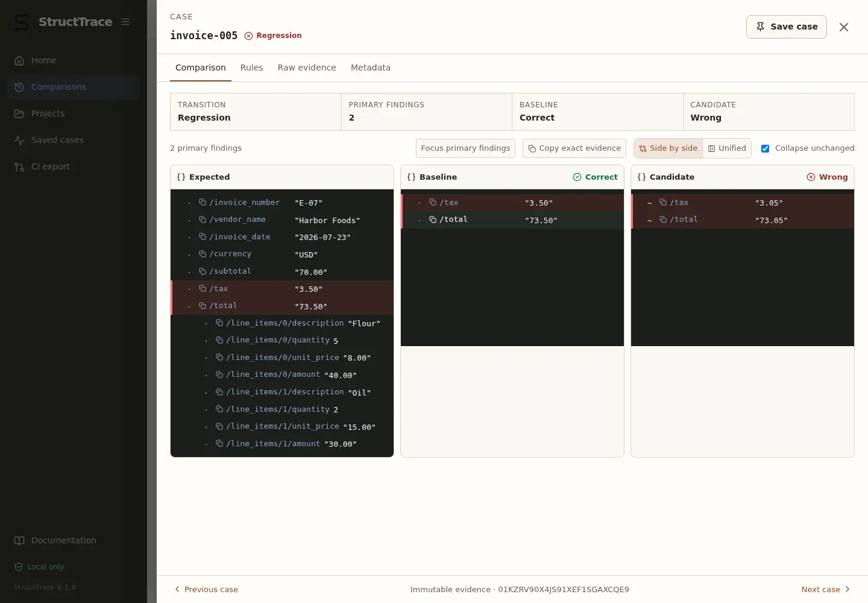Screen dimensions: 868x603
Task: Select the Comparison tab
Action: (201, 68)
